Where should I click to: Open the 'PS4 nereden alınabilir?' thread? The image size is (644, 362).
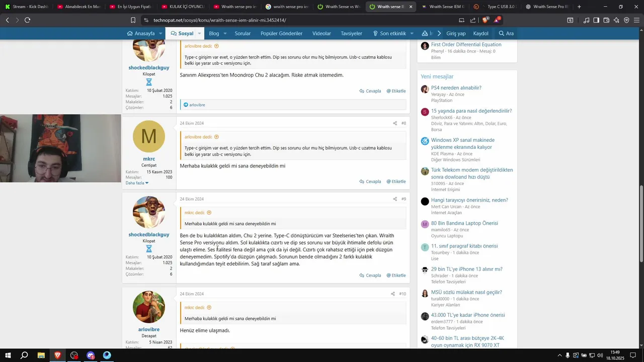pyautogui.click(x=456, y=87)
